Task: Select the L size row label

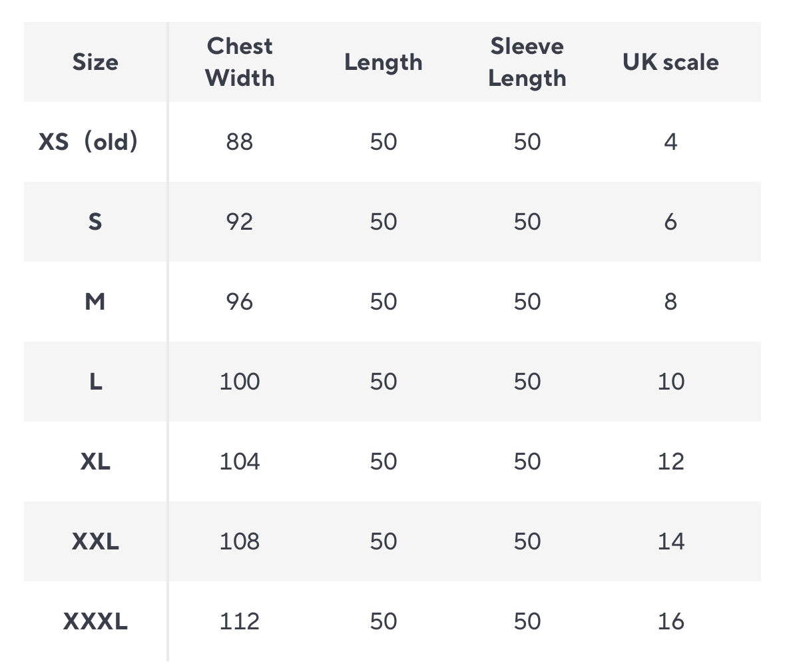Action: tap(95, 382)
